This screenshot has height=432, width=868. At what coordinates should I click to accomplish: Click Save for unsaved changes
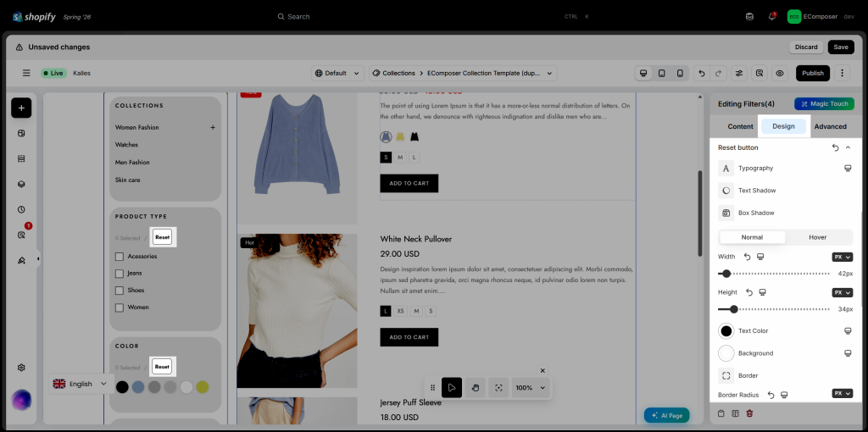[841, 47]
